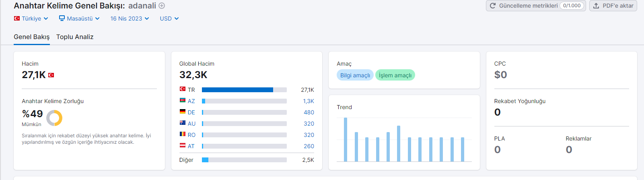Viewport: 644px width, 180px height.
Task: Click the 0/1.000 metrics counter badge
Action: point(572,6)
